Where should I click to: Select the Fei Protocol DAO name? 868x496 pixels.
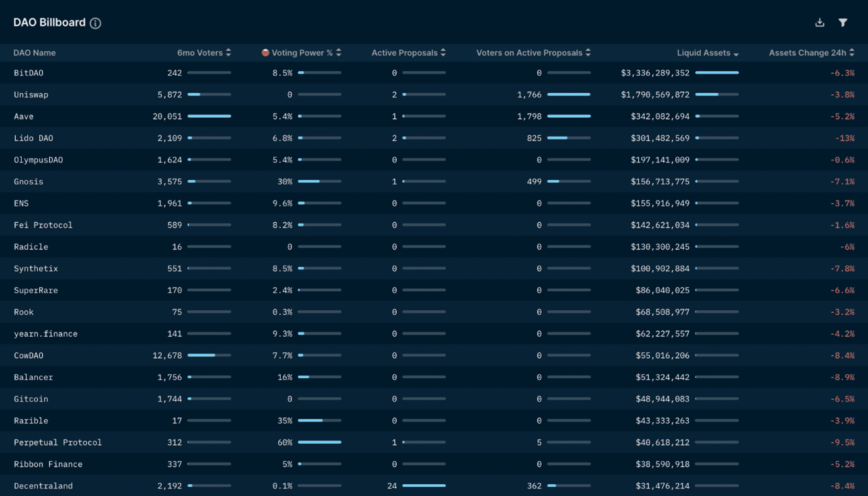[x=43, y=225]
